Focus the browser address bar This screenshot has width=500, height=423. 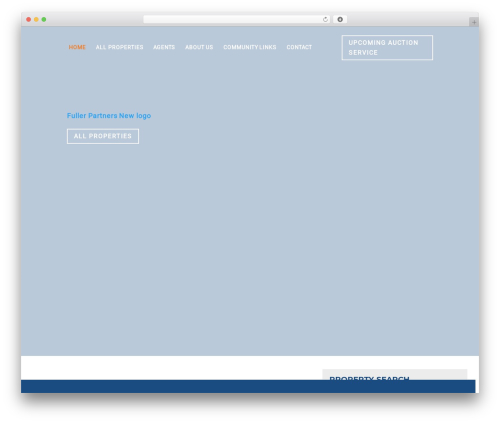click(x=237, y=20)
